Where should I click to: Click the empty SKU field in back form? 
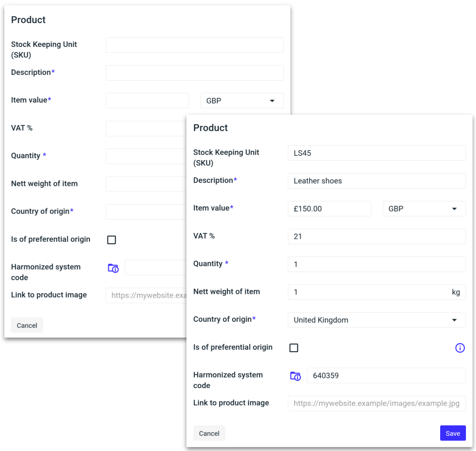195,45
